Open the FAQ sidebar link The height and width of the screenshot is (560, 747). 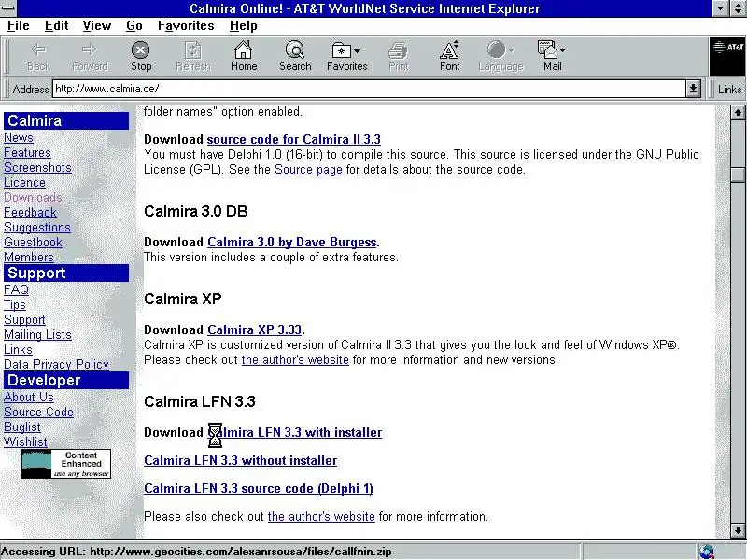16,289
